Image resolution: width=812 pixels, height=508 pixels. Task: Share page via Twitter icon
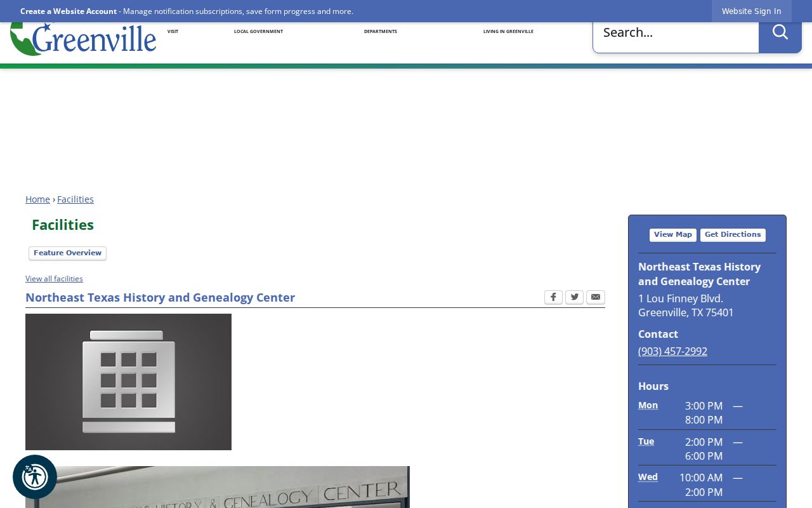click(x=574, y=297)
